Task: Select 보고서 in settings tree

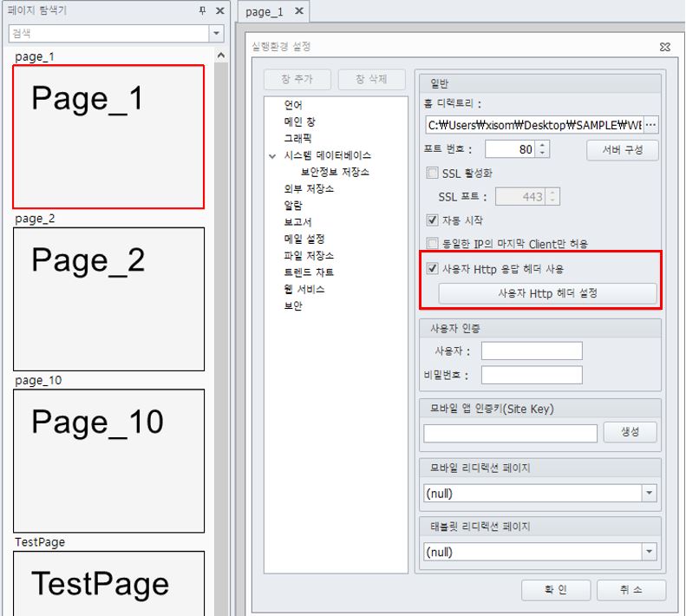Action: pyautogui.click(x=297, y=222)
